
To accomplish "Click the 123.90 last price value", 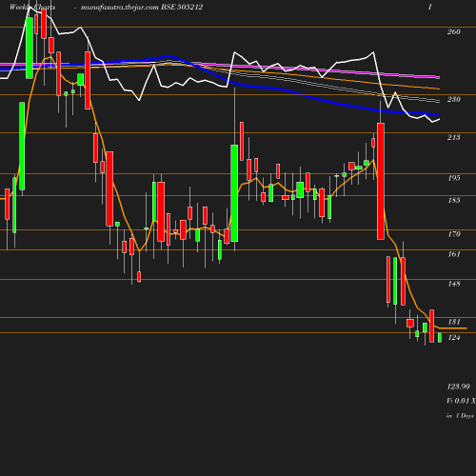I will 459,387.
